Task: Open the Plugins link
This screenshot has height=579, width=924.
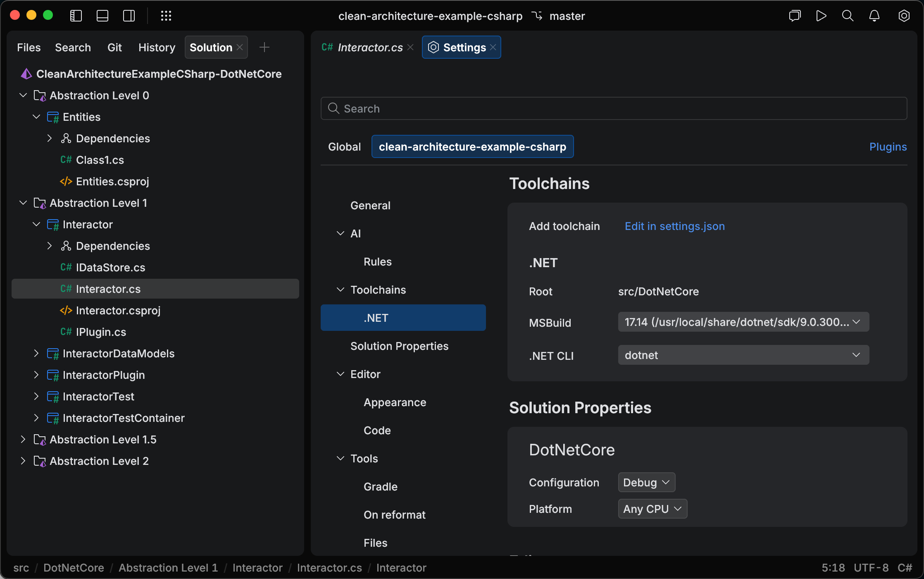Action: click(x=888, y=146)
